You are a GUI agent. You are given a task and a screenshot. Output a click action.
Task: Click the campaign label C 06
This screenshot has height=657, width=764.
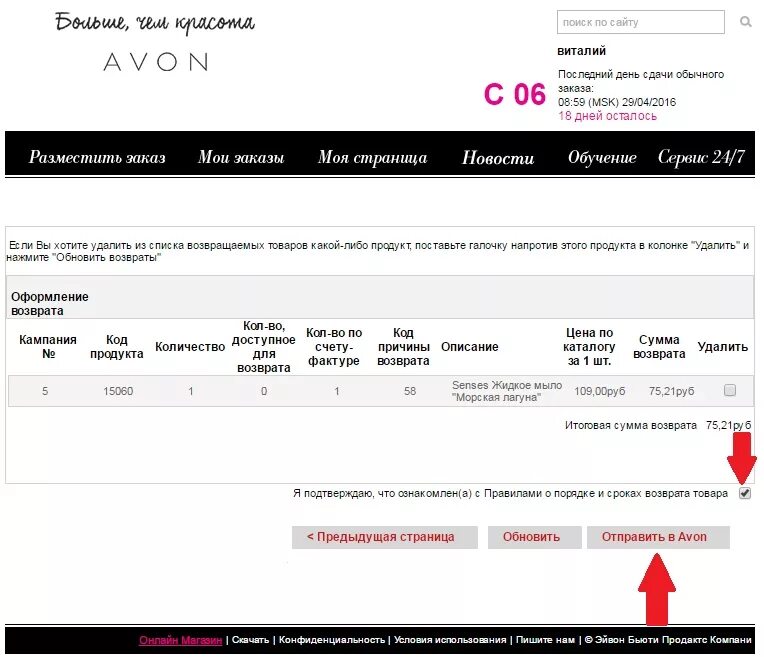point(515,94)
